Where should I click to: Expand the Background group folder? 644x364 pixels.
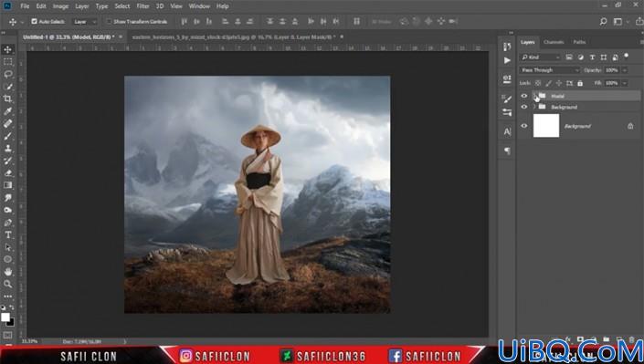[x=534, y=107]
